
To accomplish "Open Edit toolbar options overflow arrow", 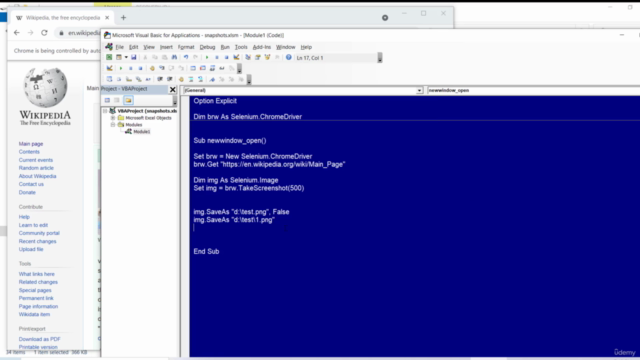I will click(249, 80).
